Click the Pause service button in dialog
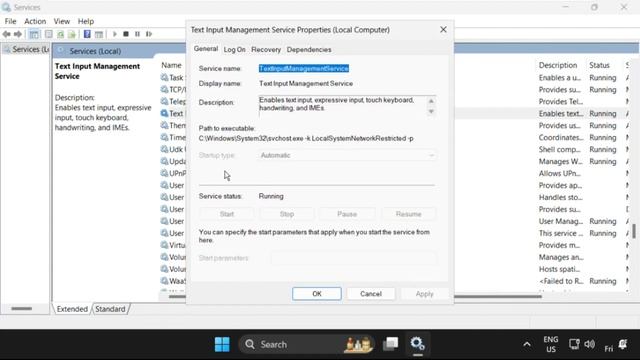640x360 pixels. coord(347,214)
